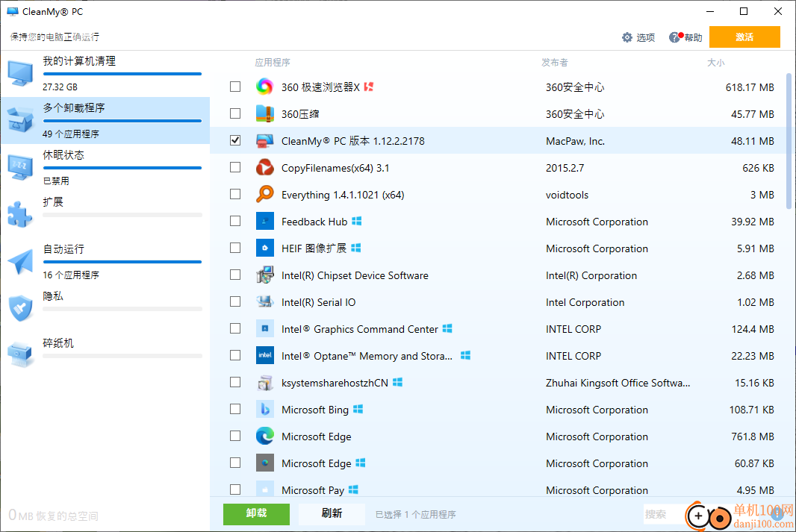
Task: Open the 休眠状态 section
Action: point(105,167)
